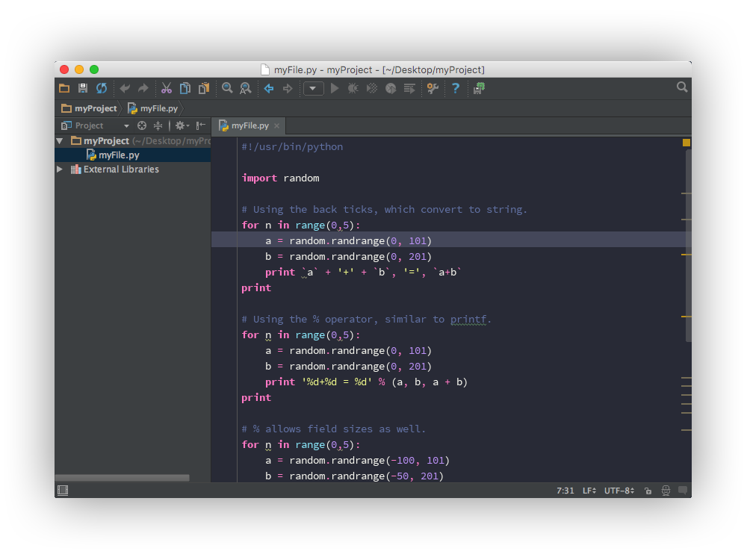Click the blue Help question mark icon
747x560 pixels.
[456, 88]
